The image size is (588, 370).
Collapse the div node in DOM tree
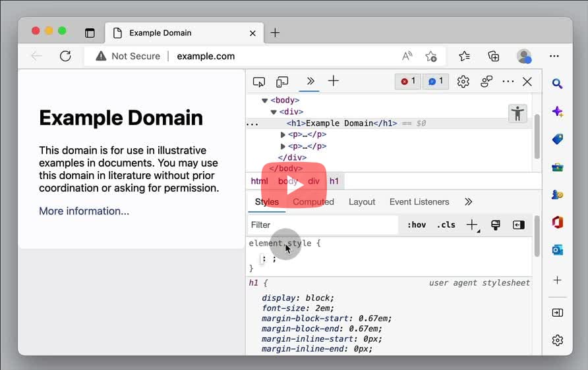coord(274,112)
